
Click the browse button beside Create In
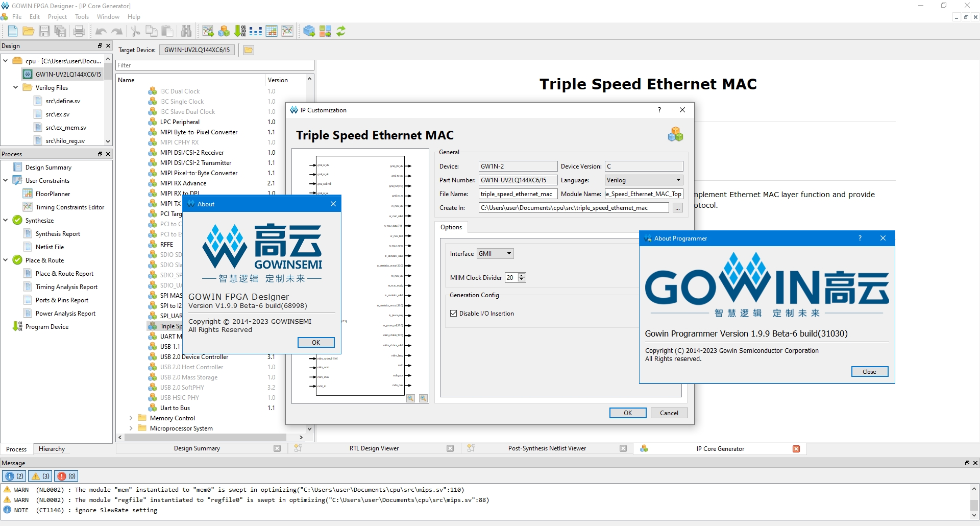click(677, 208)
